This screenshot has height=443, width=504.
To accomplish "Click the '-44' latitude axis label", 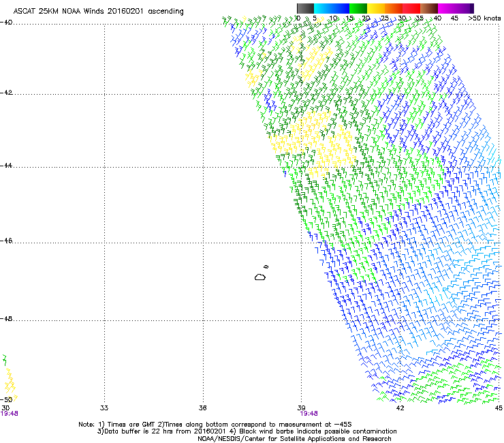I will (6, 166).
